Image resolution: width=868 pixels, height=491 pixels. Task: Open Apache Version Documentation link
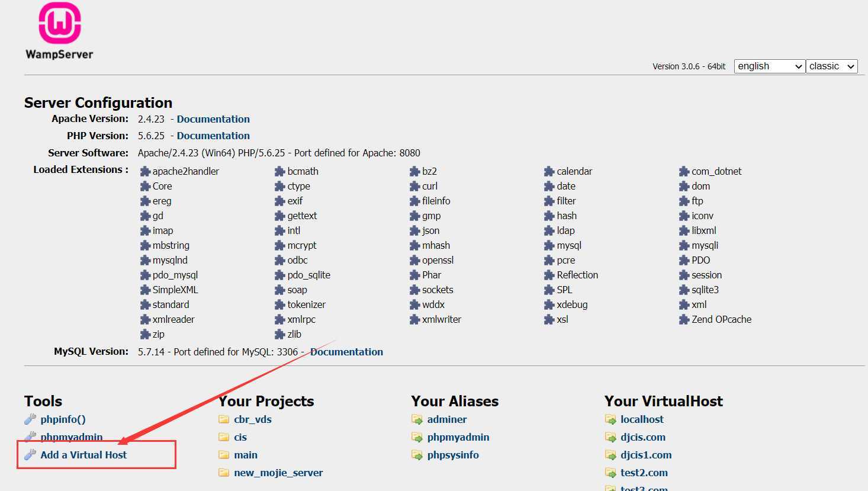[x=213, y=119]
